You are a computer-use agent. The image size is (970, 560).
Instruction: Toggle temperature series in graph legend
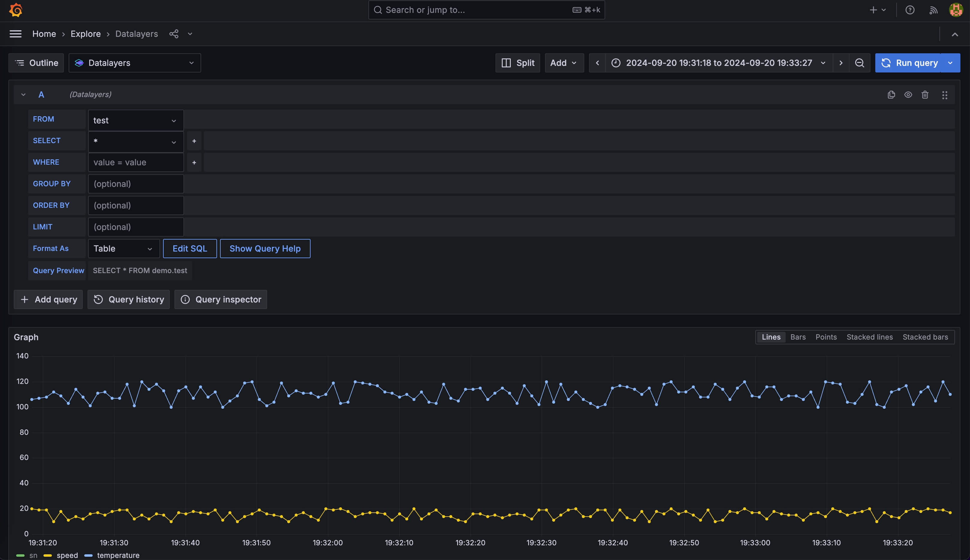click(118, 555)
